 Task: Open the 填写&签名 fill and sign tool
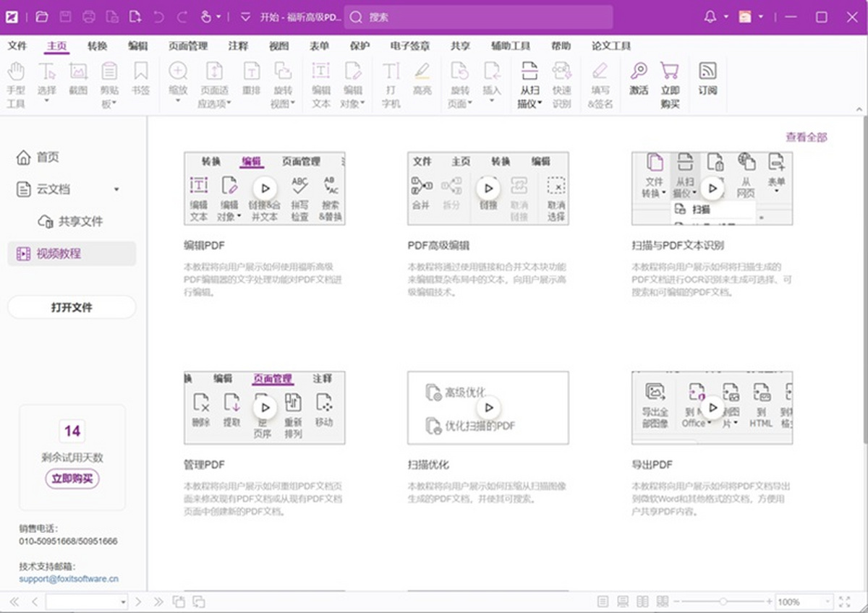(x=603, y=83)
